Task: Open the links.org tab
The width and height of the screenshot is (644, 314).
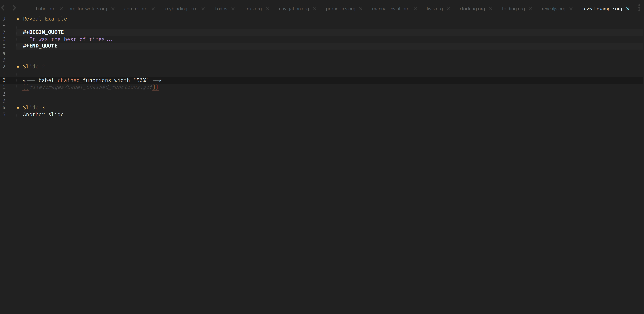Action: click(x=253, y=9)
